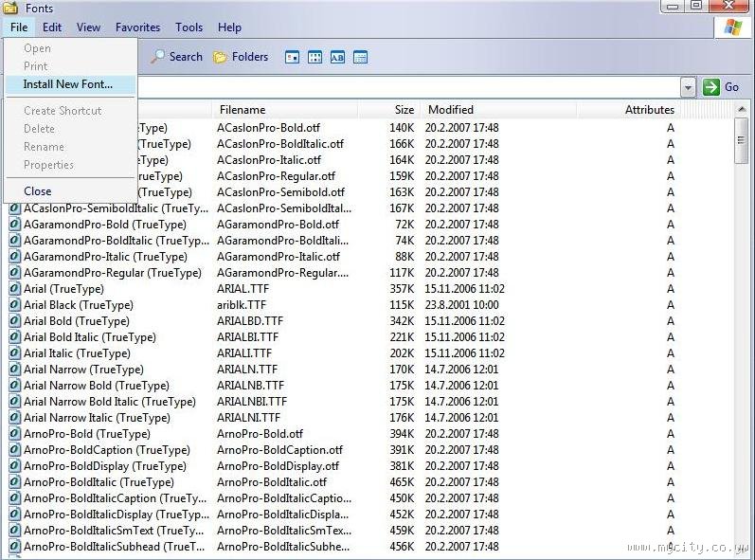Screen dimensions: 755x560
Task: Select Arial Narrow Bold Italic (TrueType)
Action: coord(110,402)
